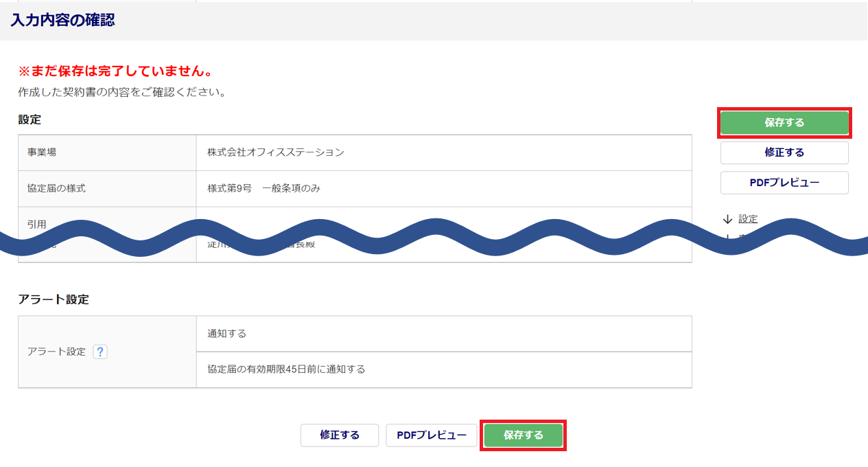Click the 設定 section heading above the table
Viewport: 868px width, 467px height.
coord(30,119)
